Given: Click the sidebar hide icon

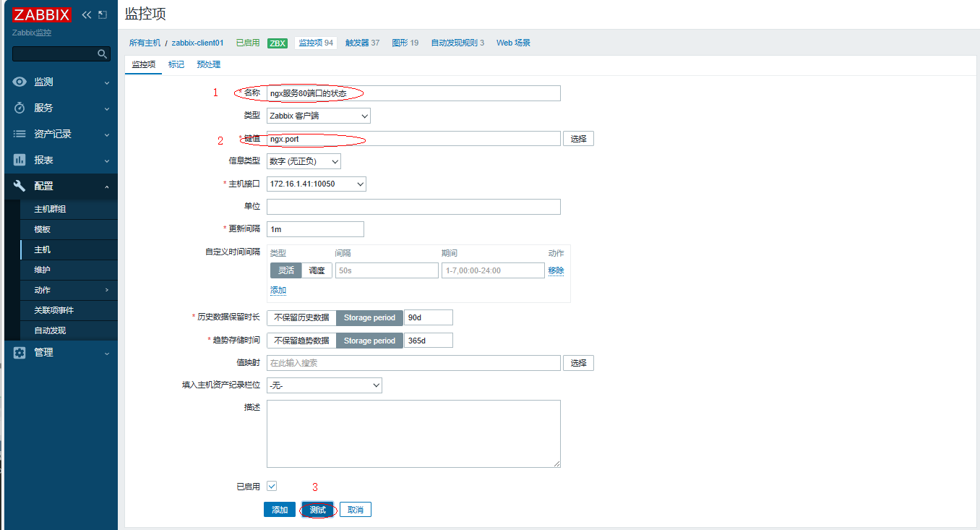Looking at the screenshot, I should click(103, 14).
